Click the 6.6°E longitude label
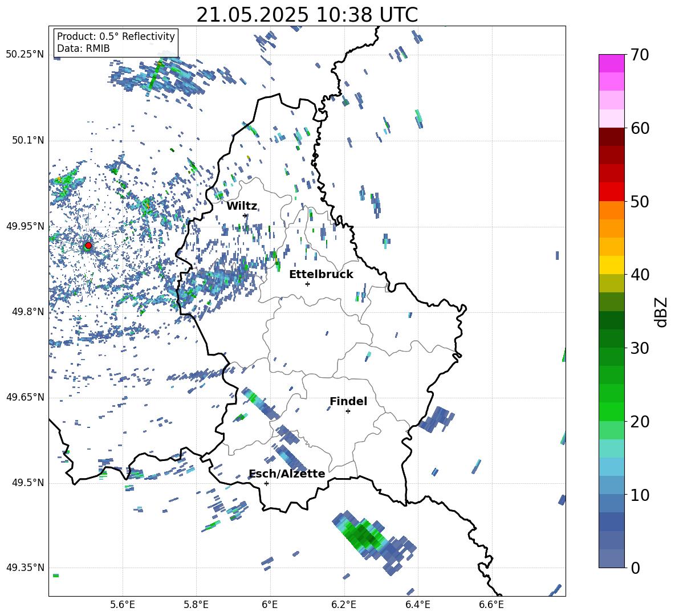Image resolution: width=675 pixels, height=616 pixels. coord(491,605)
